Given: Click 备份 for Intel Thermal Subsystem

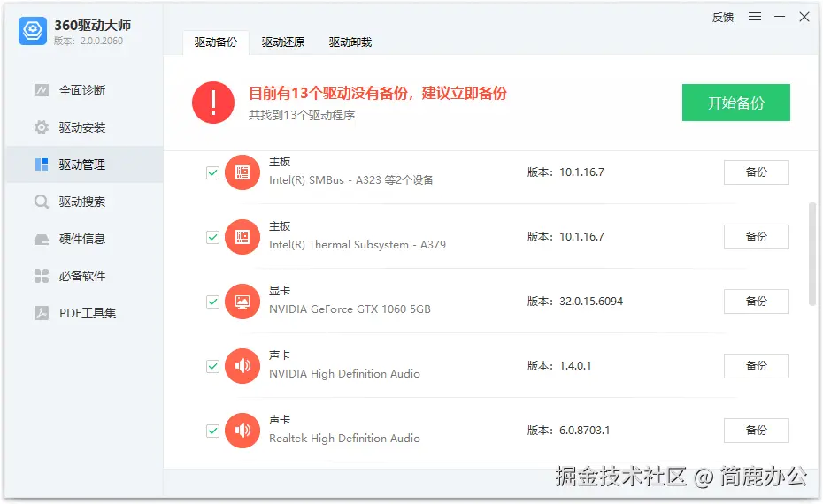Looking at the screenshot, I should point(757,237).
